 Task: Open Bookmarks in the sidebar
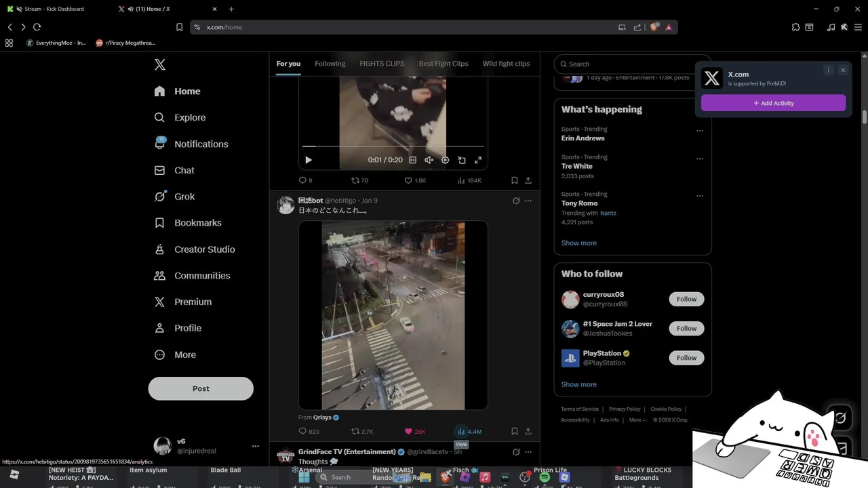[188, 222]
